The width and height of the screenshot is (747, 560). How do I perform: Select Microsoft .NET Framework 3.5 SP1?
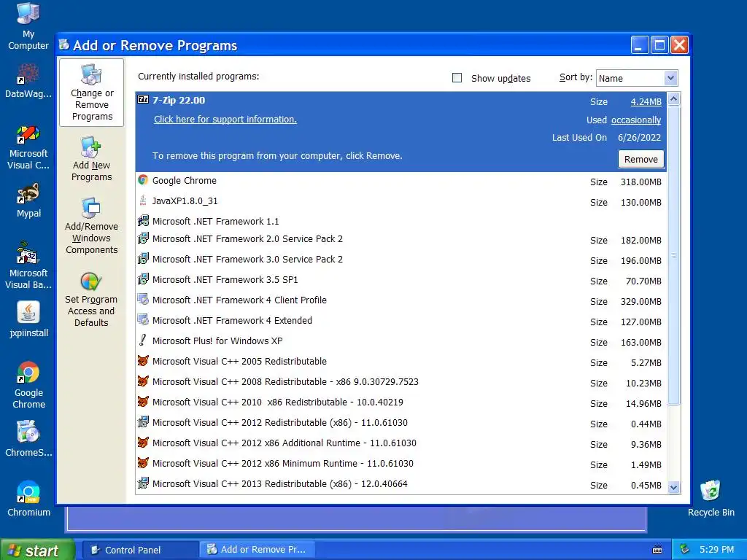400,280
